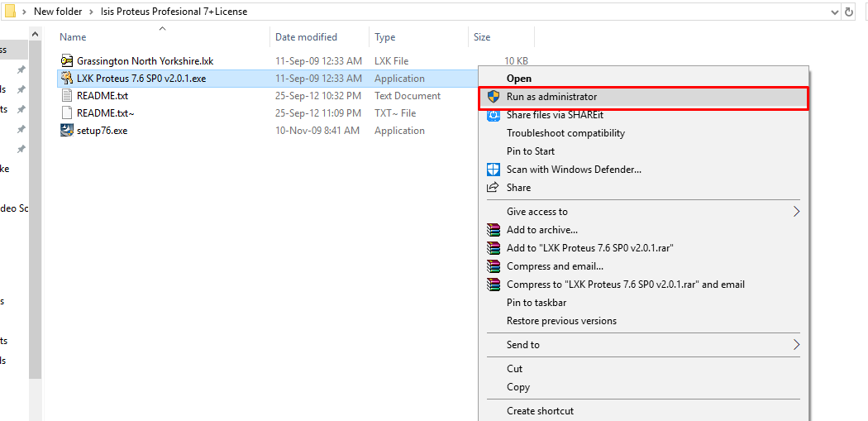Click the README.txt document icon
This screenshot has width=868, height=421.
tap(67, 96)
